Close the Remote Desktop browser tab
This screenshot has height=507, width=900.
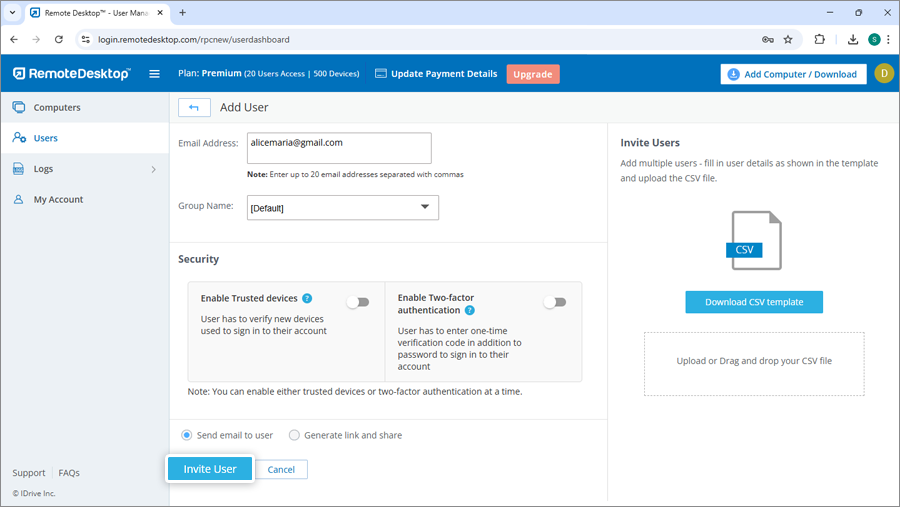point(160,13)
